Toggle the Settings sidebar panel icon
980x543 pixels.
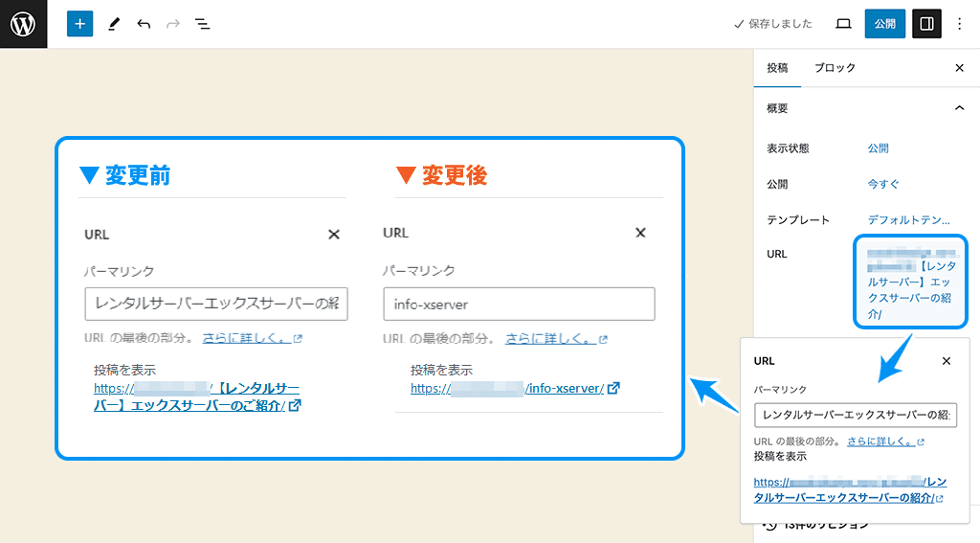[926, 24]
